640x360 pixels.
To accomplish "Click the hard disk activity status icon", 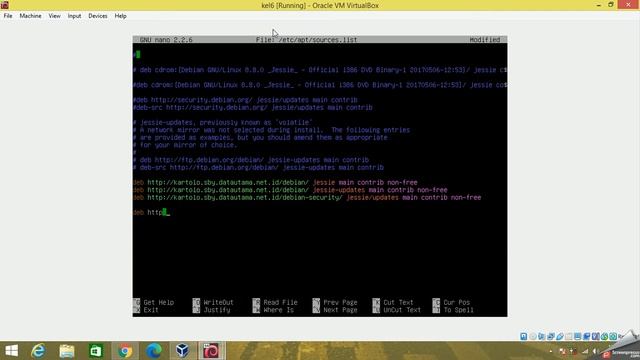I will pos(523,336).
